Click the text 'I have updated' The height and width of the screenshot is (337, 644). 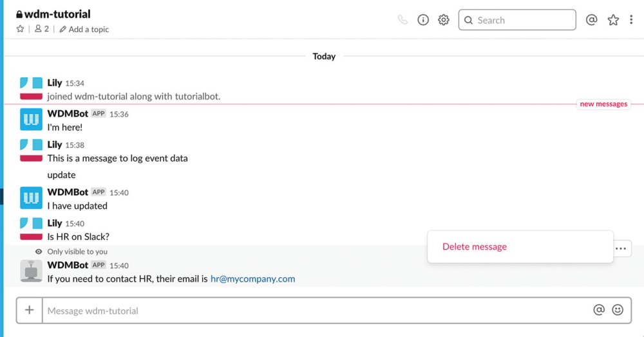tap(77, 206)
